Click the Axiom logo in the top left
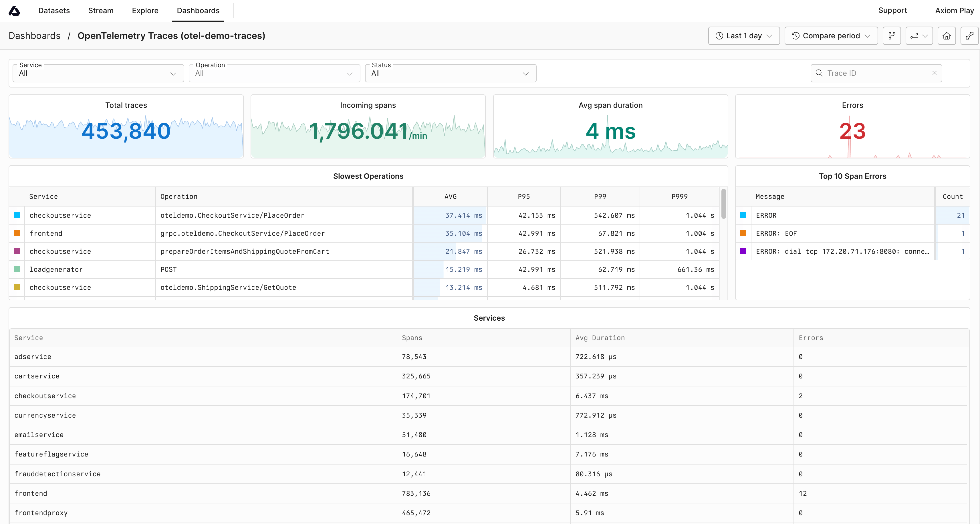 tap(14, 11)
